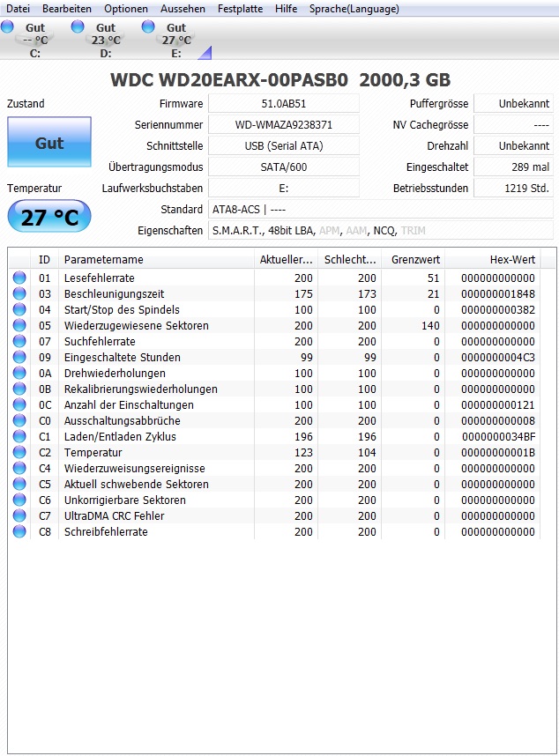Click the serial number WD-WMAZA9238371 field
Screen dimensions: 559x756
point(284,125)
